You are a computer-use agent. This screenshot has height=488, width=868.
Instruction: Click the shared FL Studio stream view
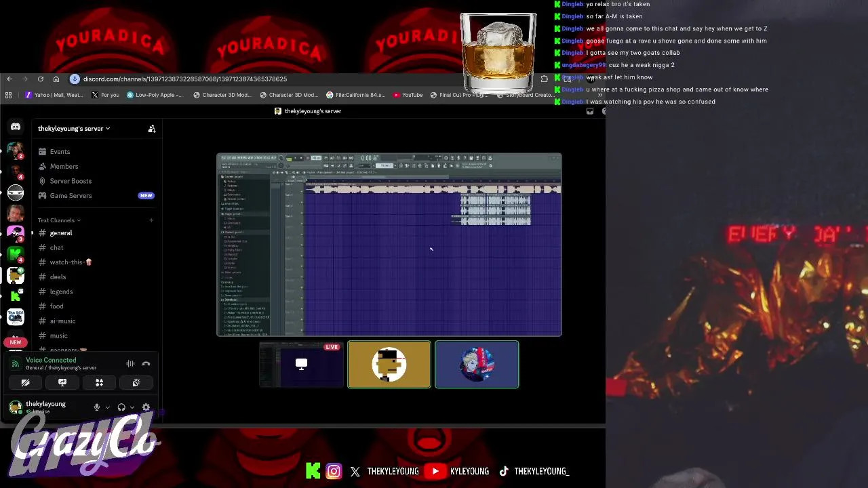tap(389, 245)
